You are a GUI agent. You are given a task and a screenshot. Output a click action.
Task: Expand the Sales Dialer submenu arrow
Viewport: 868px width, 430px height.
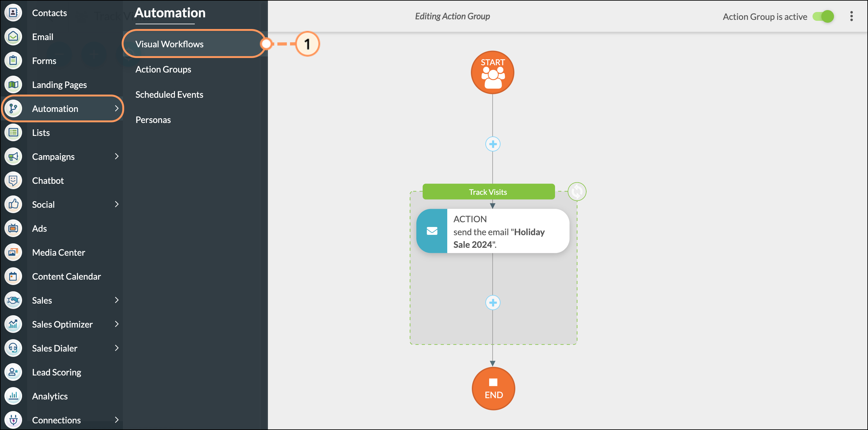(x=117, y=348)
